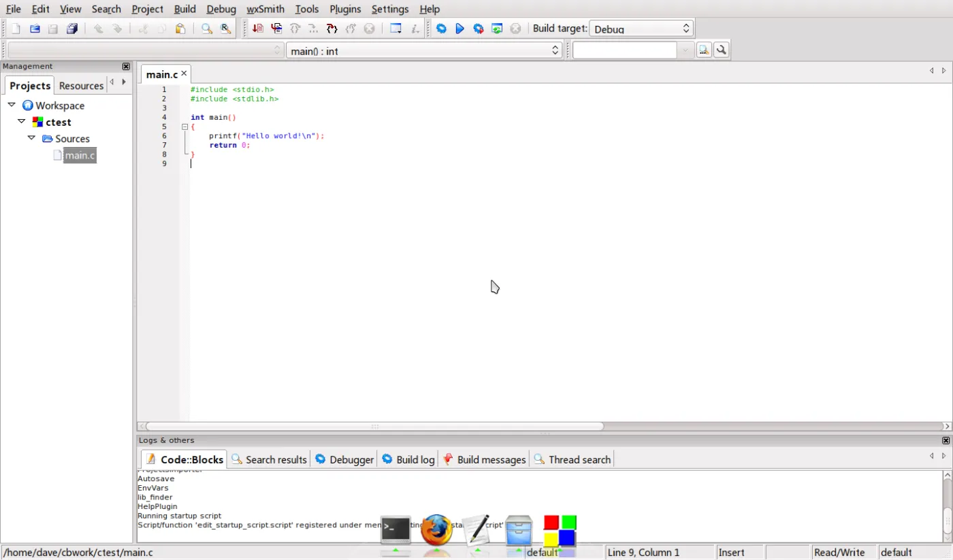Open the Build menu
This screenshot has width=953, height=560.
[184, 9]
